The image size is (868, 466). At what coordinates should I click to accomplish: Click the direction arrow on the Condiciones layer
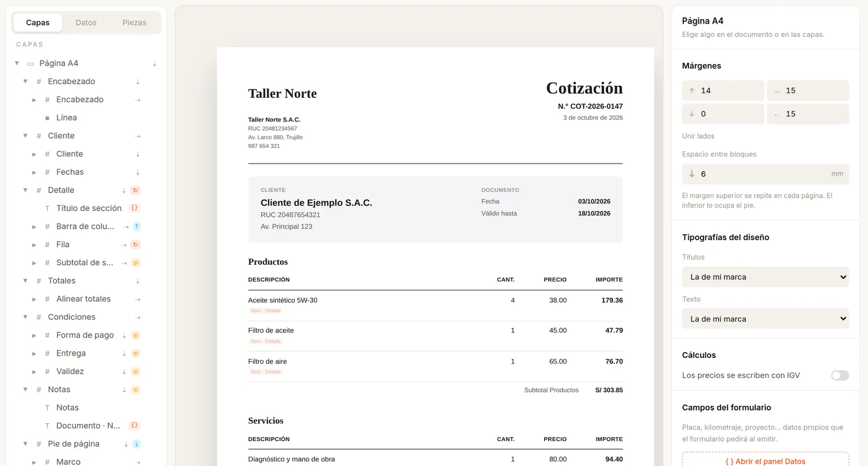[x=138, y=317]
